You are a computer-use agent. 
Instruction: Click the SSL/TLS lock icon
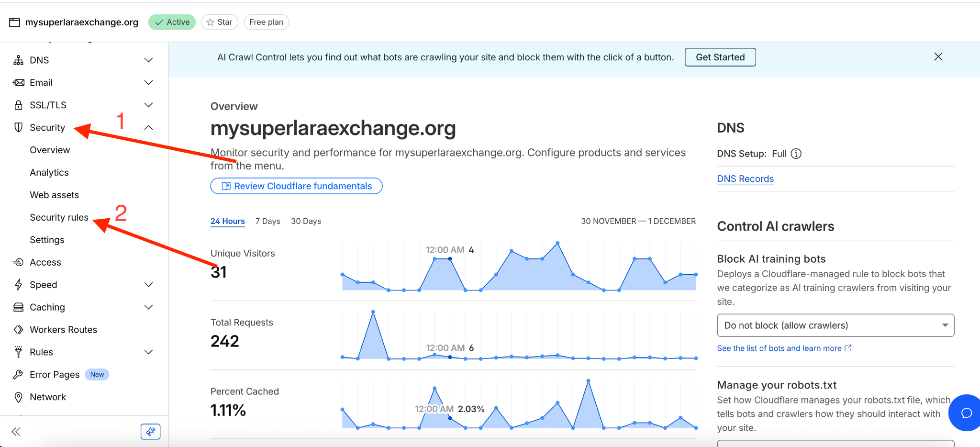click(x=18, y=105)
